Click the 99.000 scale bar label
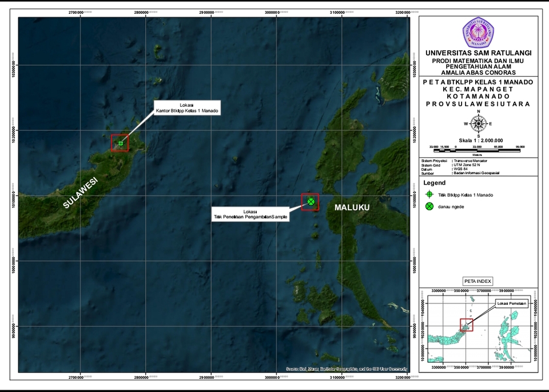 (520, 147)
